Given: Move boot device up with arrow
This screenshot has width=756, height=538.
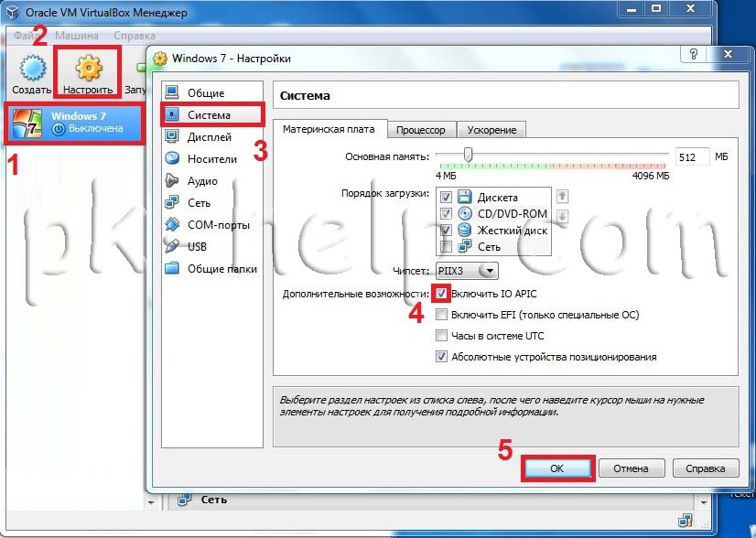Looking at the screenshot, I should click(x=562, y=196).
